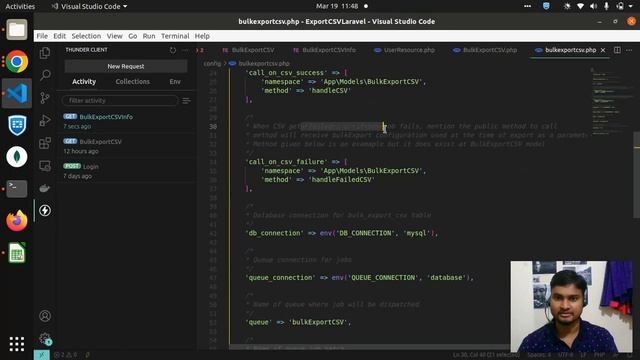Open the Docker view icon
The width and height of the screenshot is (640, 360).
45,188
